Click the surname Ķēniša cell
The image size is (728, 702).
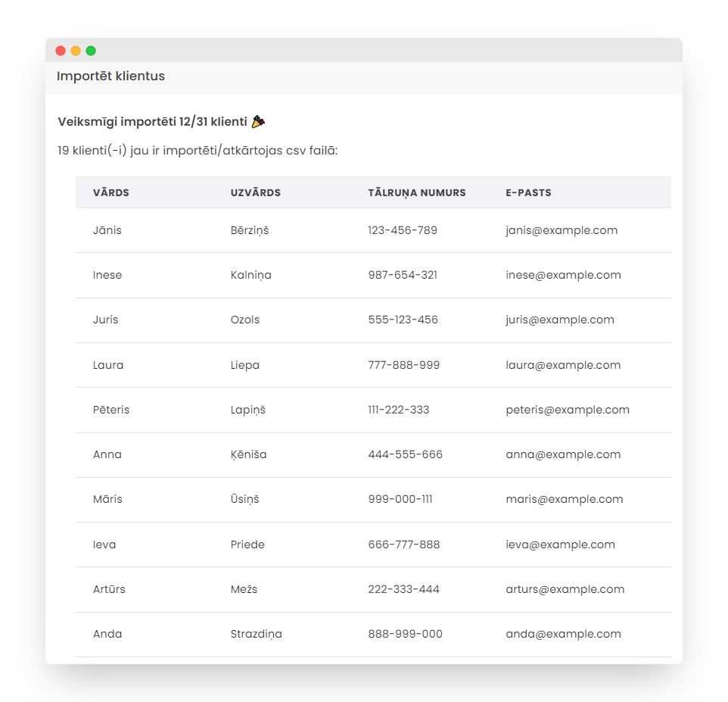click(248, 454)
